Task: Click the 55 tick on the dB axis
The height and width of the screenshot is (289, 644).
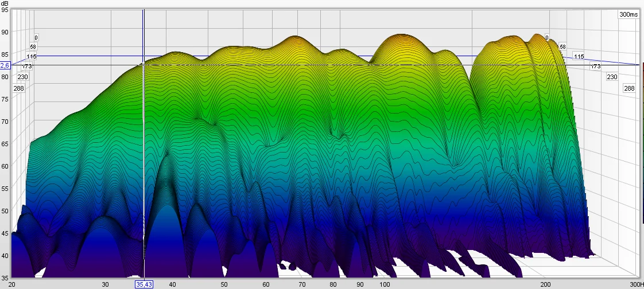Action: point(5,189)
